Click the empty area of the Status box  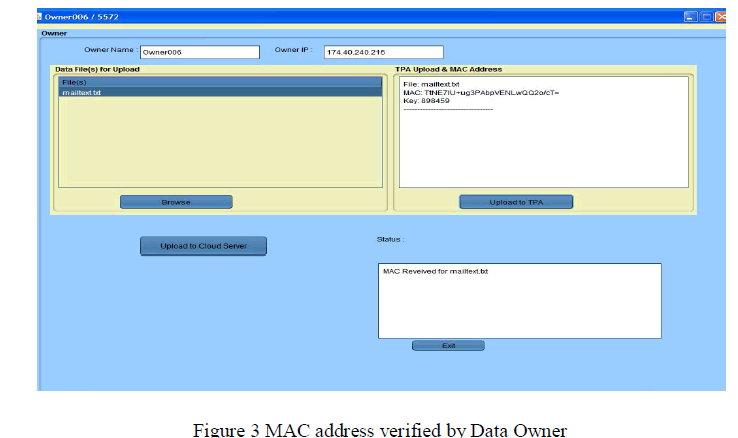click(x=518, y=310)
